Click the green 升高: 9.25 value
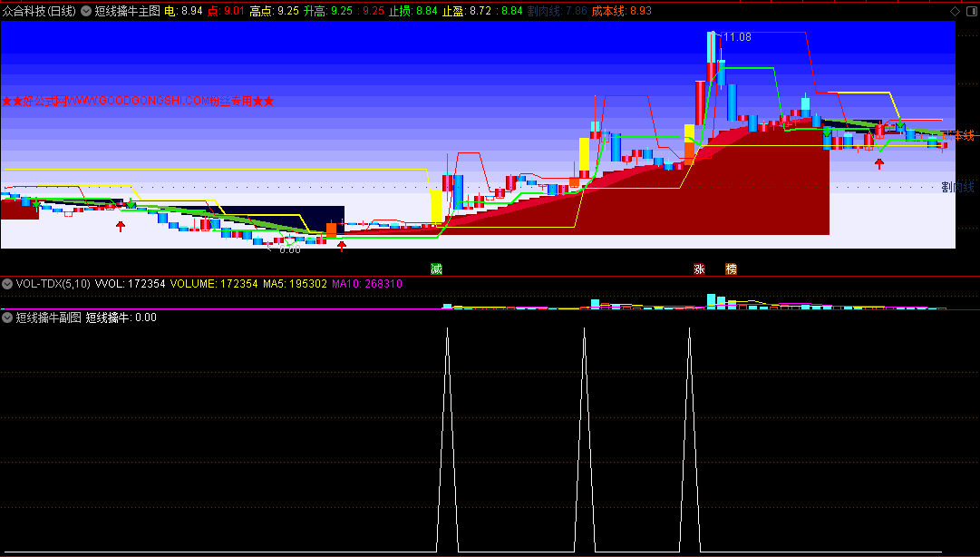980x557 pixels. 328,11
